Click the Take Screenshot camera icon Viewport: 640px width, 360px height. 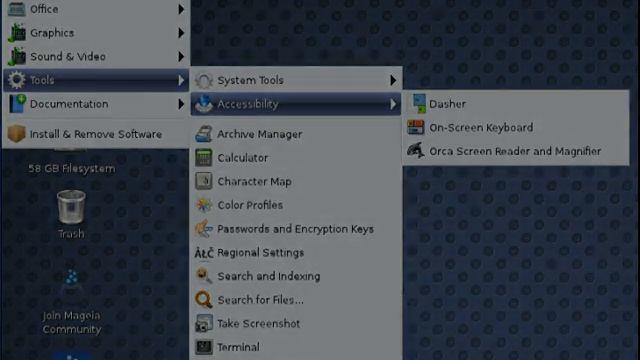pos(204,324)
